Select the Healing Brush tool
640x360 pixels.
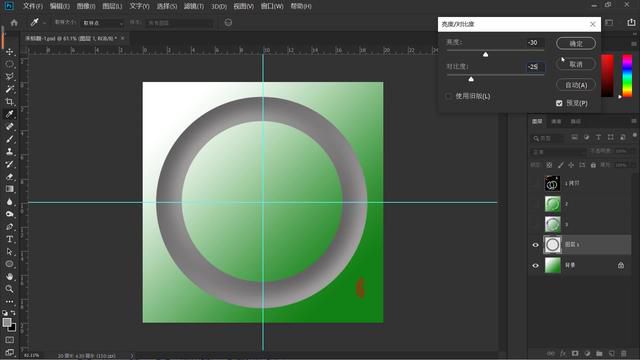[x=9, y=127]
